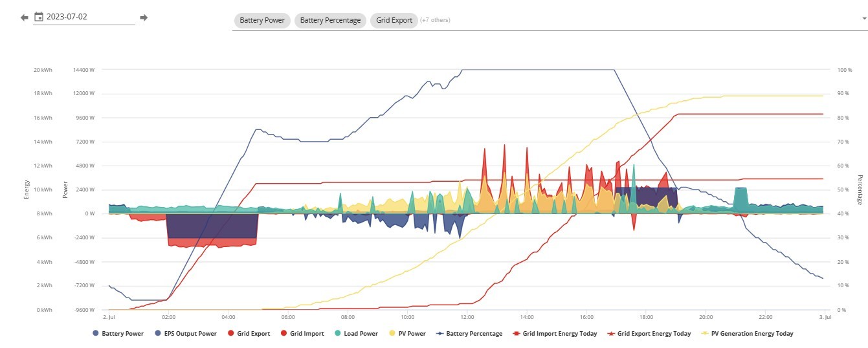The image size is (868, 348).
Task: Click the 100 % percentage axis label
Action: click(845, 70)
